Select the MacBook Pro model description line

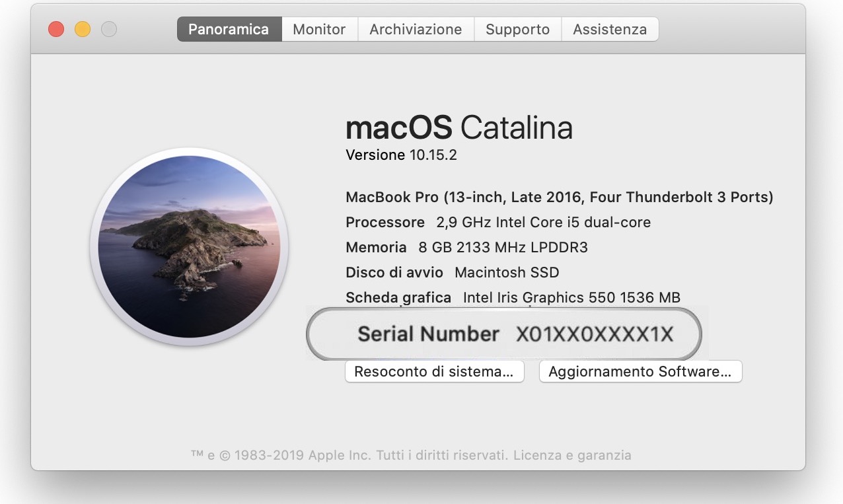click(x=559, y=197)
